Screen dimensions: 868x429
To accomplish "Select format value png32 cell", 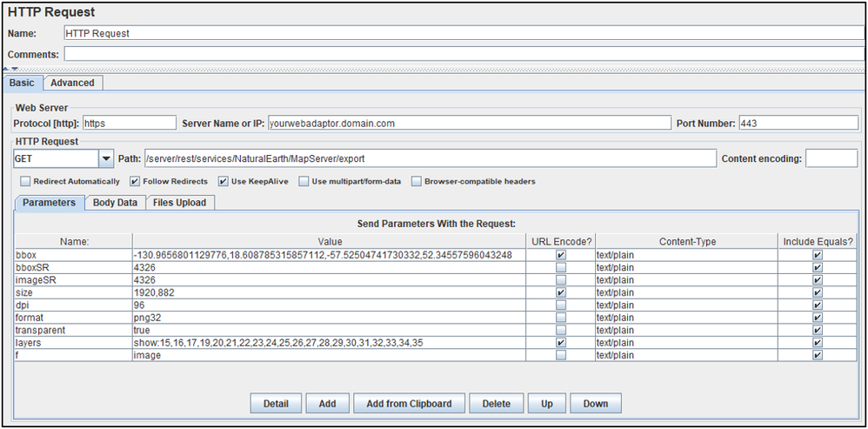I will pyautogui.click(x=329, y=318).
